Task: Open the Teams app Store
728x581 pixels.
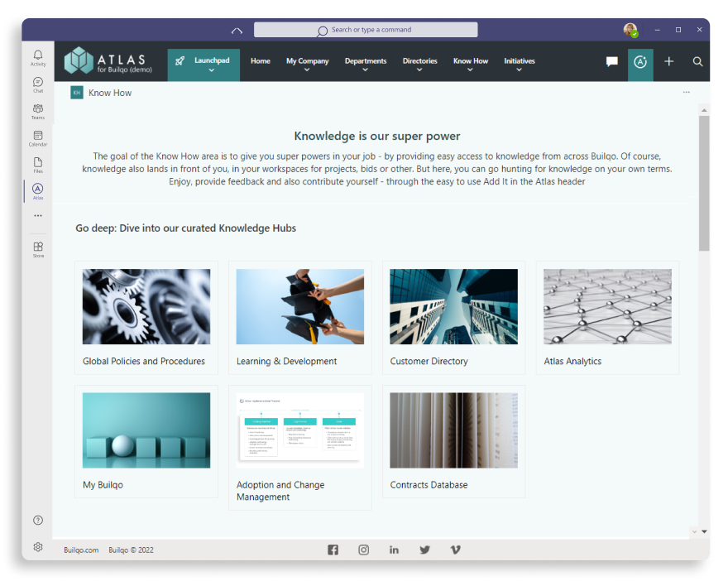Action: coord(37,248)
